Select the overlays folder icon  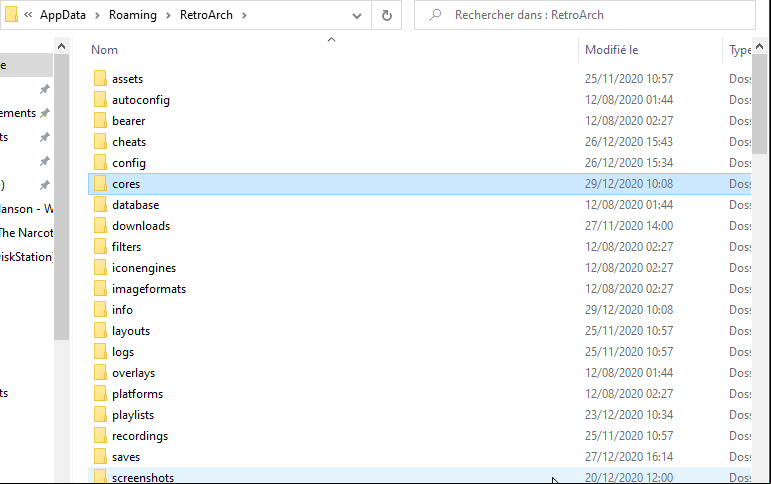pos(100,373)
